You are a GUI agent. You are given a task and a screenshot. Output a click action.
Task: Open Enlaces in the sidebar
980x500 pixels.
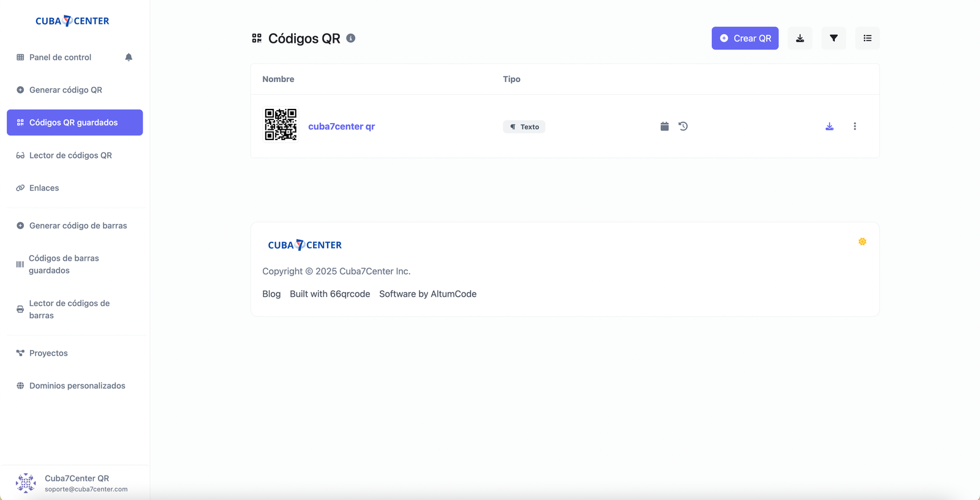pos(44,188)
